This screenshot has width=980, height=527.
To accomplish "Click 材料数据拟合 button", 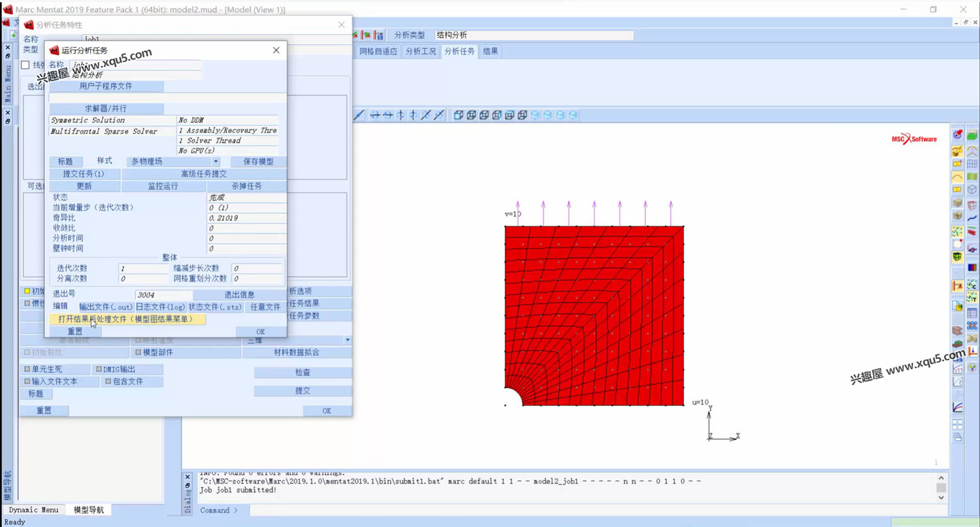I will point(297,352).
